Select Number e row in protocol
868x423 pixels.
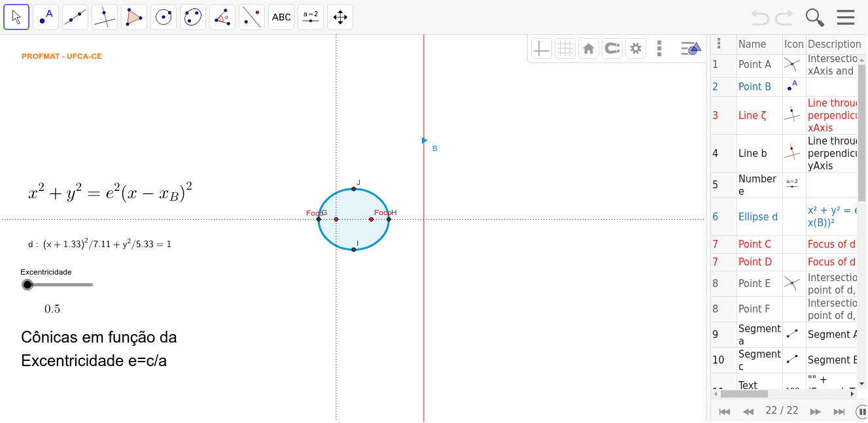click(784, 184)
